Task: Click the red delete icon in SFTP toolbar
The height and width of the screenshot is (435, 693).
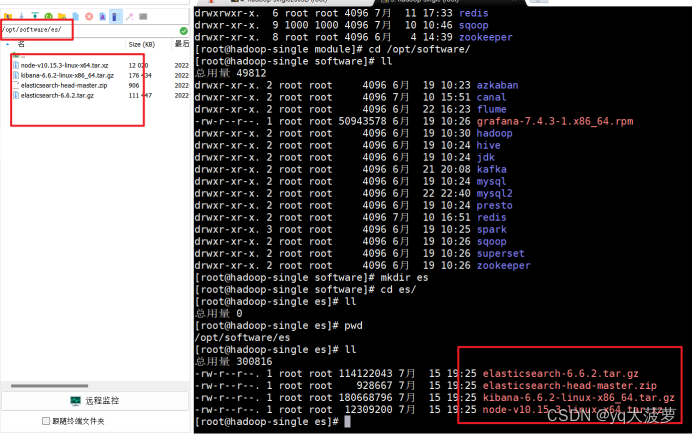Action: pos(89,16)
